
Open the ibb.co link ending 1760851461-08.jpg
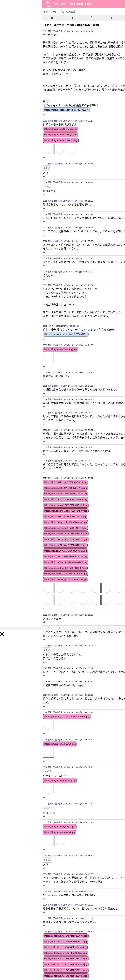tap(65, 522)
